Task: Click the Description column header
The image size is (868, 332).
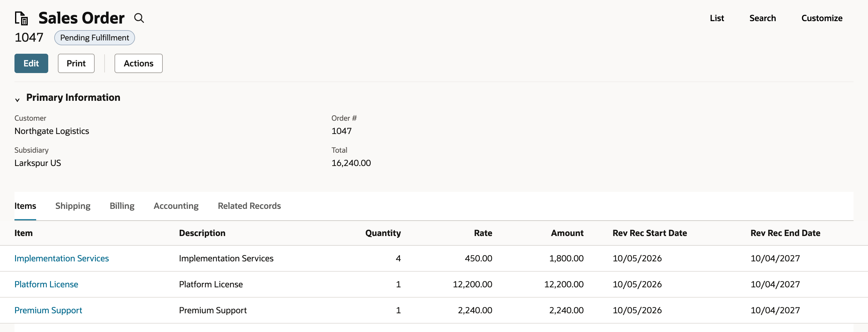Action: tap(202, 233)
